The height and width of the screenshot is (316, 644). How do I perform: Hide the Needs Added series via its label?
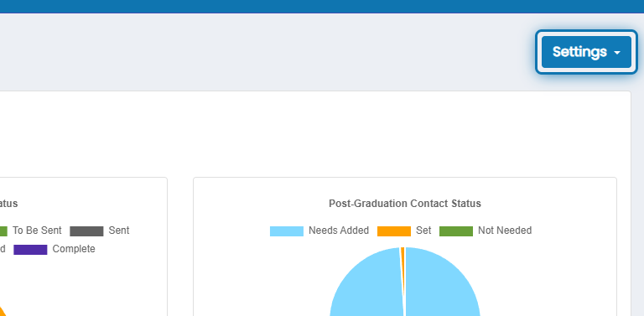point(339,231)
